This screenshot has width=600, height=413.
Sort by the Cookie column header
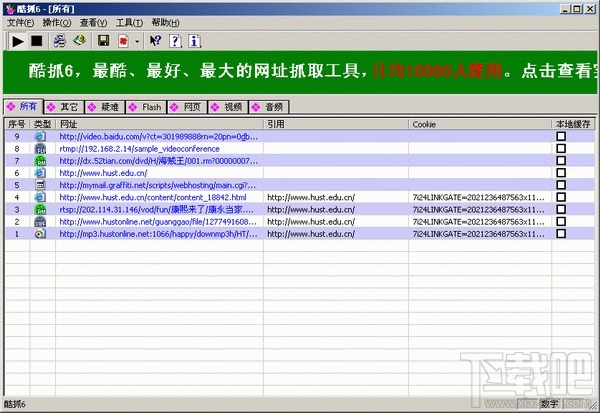tap(480, 124)
